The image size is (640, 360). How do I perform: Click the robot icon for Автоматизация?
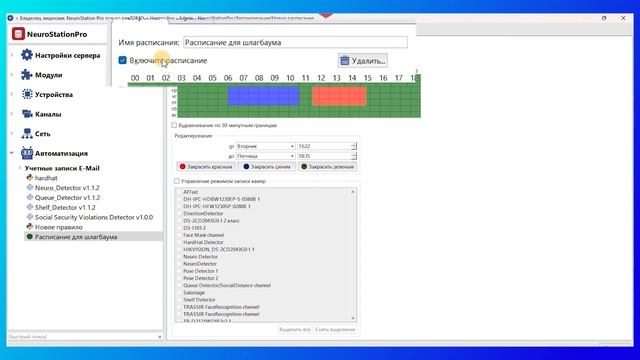click(27, 153)
